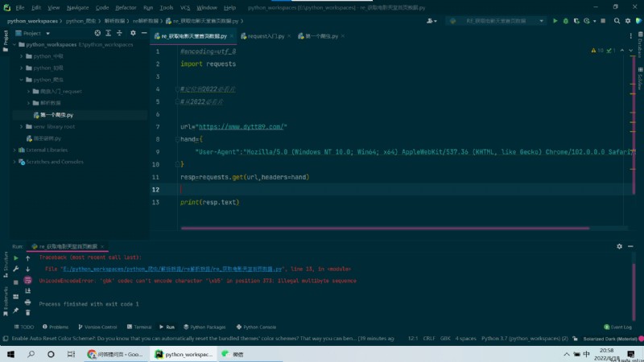Place cursor on empty line 12
The width and height of the screenshot is (644, 362).
click(394, 190)
